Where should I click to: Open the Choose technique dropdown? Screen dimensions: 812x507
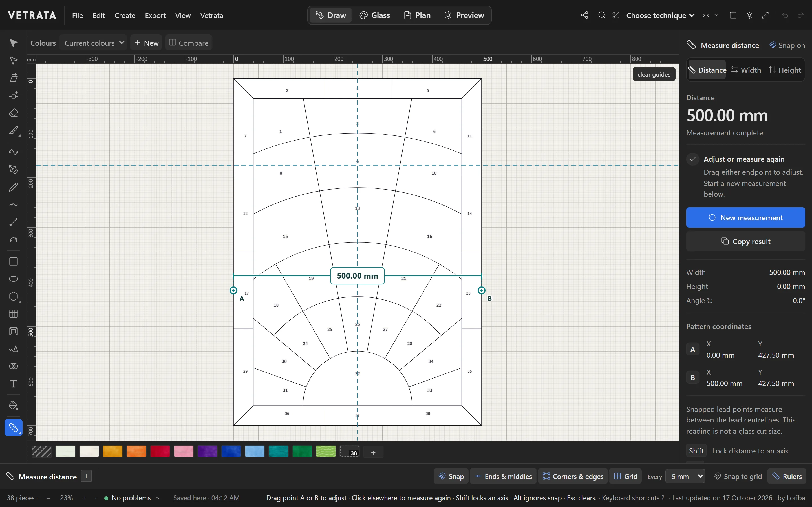(660, 15)
